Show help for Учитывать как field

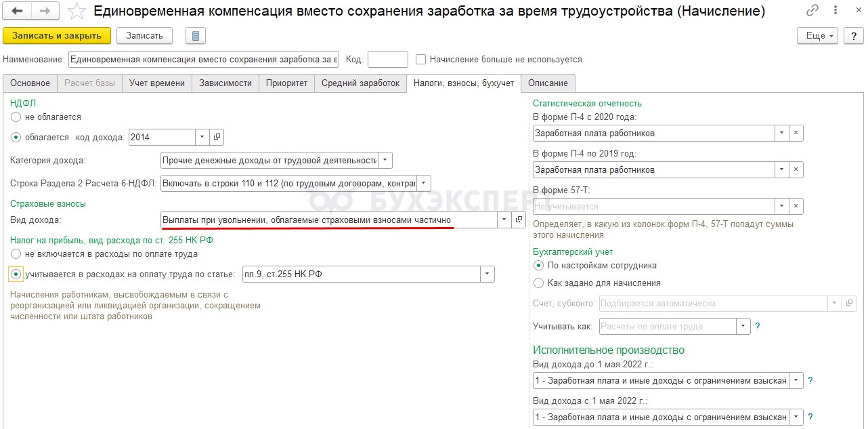pyautogui.click(x=757, y=327)
